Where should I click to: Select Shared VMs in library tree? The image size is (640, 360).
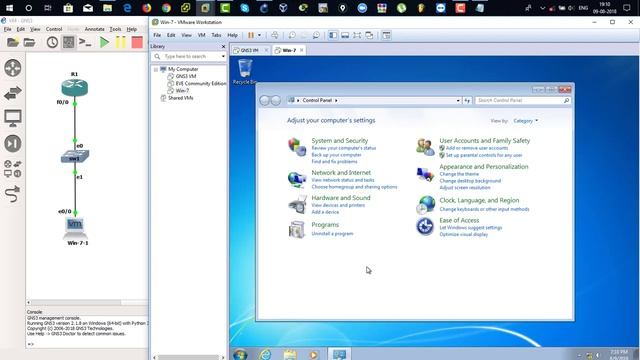(x=180, y=98)
